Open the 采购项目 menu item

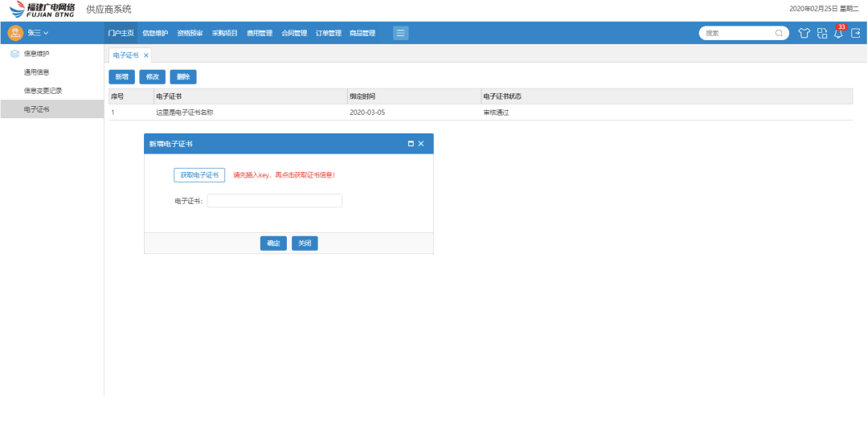coord(225,33)
